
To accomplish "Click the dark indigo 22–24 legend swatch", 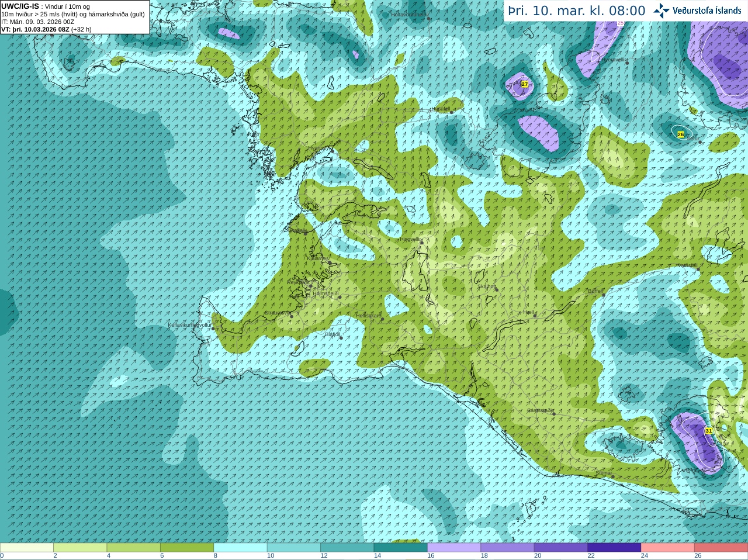I will [614, 548].
